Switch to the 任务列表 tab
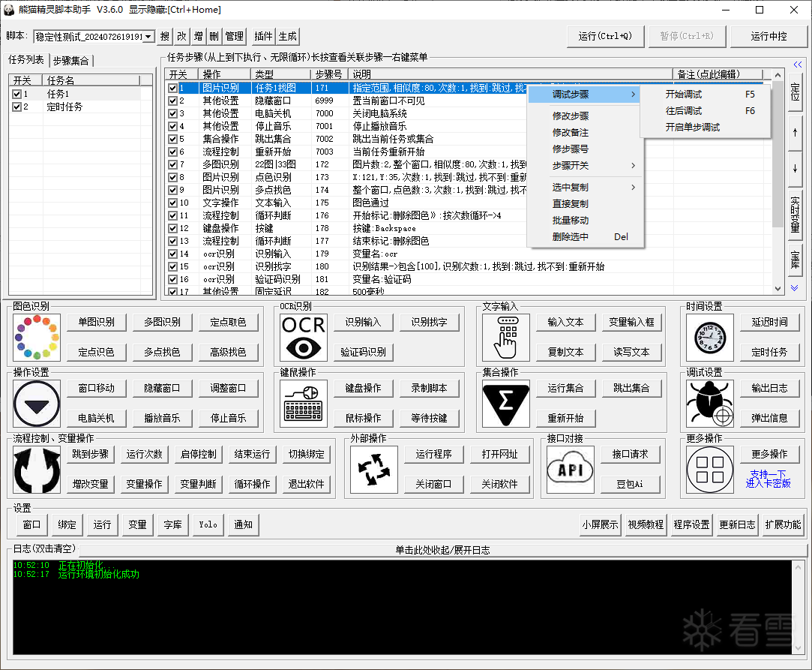 (x=26, y=59)
